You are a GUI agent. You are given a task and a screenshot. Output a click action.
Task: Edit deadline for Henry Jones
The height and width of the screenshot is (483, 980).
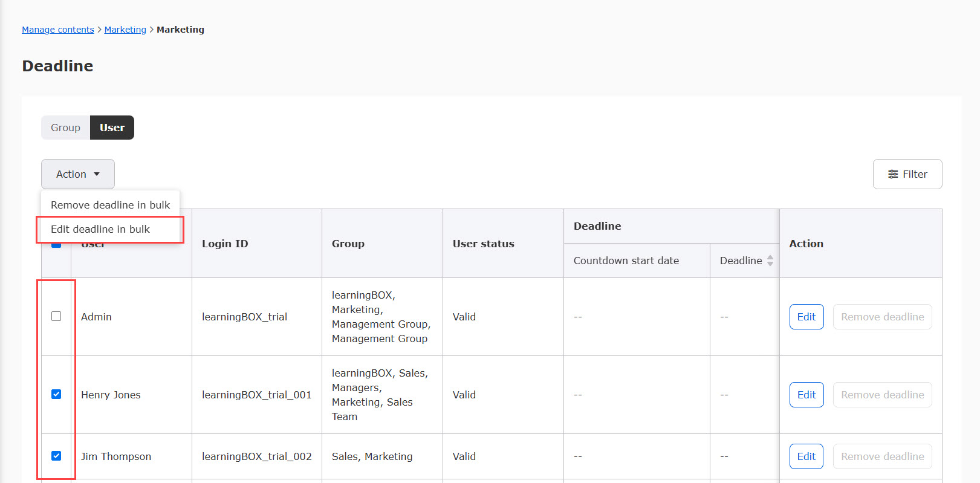click(x=806, y=395)
